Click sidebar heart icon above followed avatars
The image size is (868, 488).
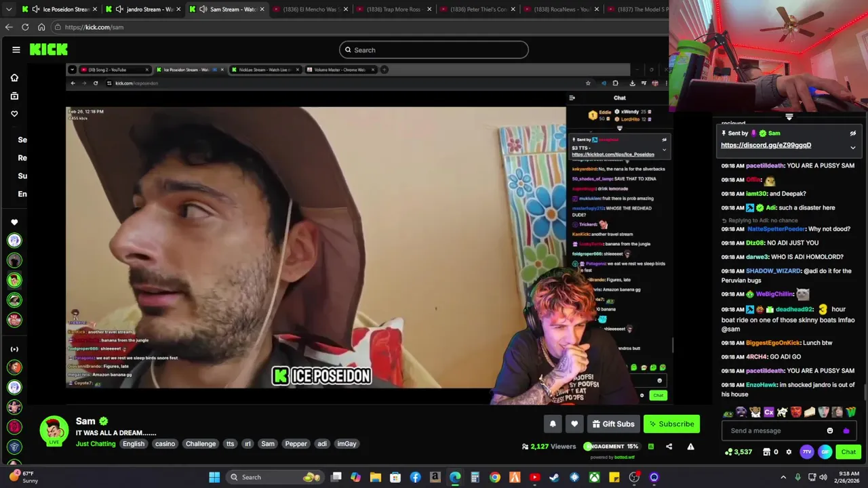(14, 222)
